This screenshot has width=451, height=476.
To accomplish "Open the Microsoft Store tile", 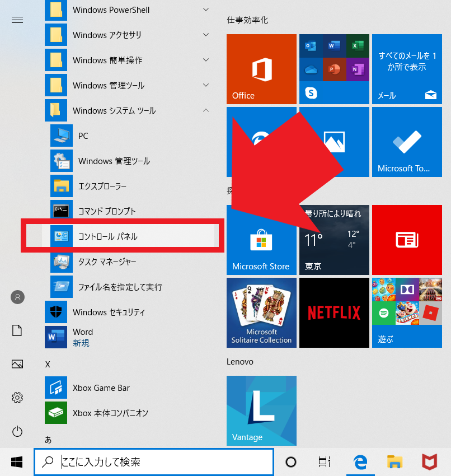I will tap(261, 240).
